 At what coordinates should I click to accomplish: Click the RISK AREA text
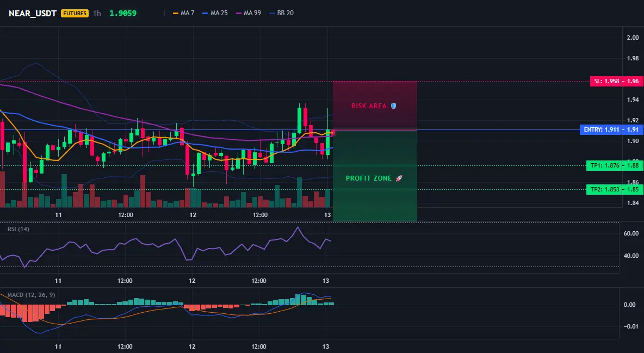[x=369, y=106]
